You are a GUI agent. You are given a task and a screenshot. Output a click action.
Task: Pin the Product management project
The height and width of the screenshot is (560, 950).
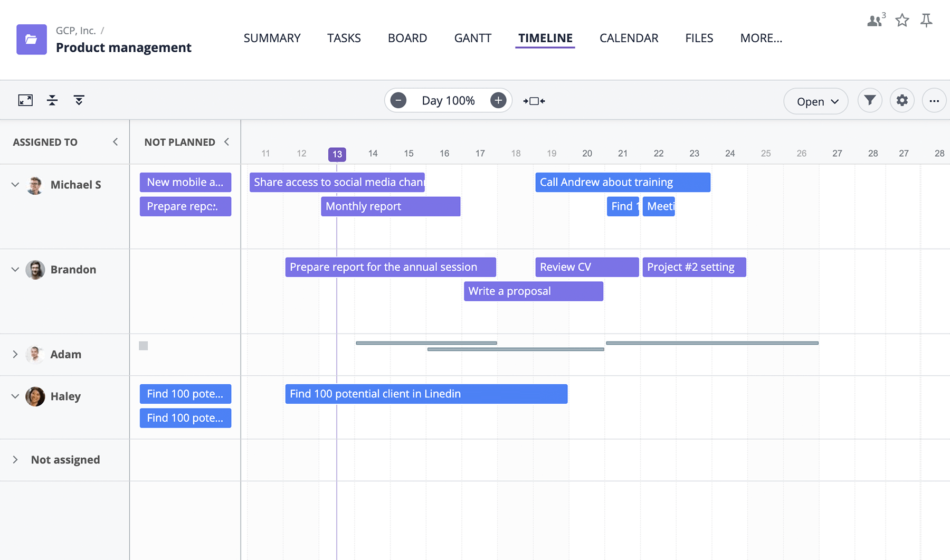(926, 21)
